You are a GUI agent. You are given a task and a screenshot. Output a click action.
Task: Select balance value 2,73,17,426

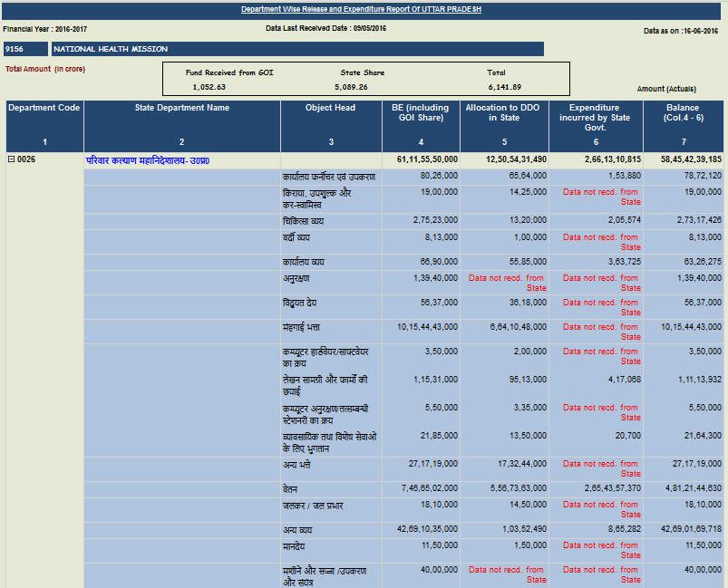[x=699, y=219]
